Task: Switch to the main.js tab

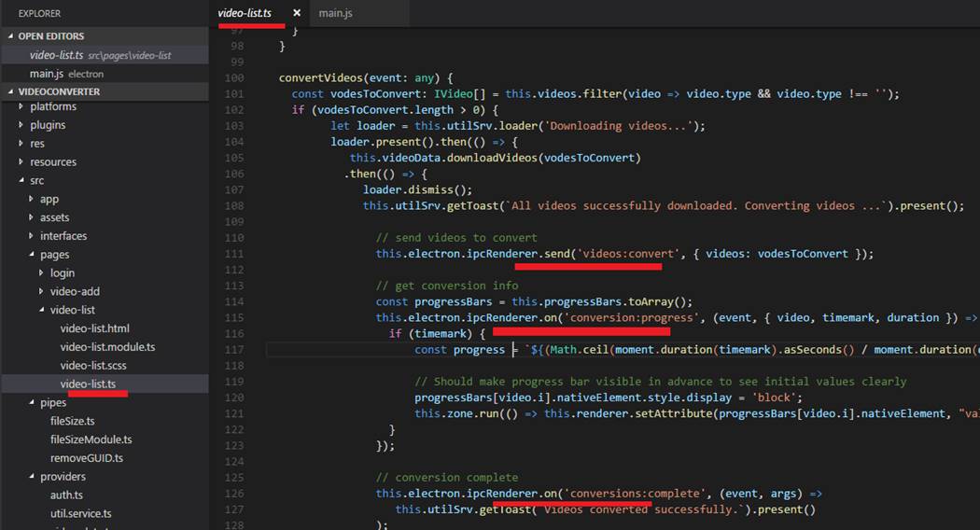Action: (335, 13)
